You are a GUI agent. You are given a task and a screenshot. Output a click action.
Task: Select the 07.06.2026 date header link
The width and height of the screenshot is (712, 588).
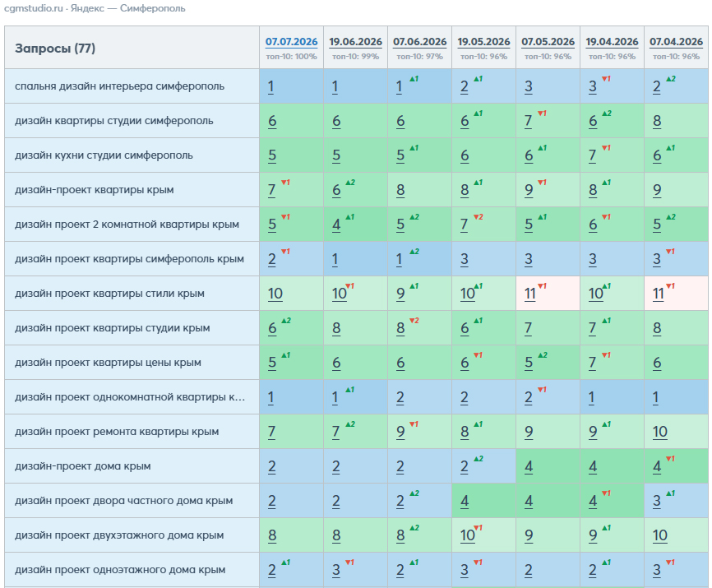pyautogui.click(x=419, y=42)
